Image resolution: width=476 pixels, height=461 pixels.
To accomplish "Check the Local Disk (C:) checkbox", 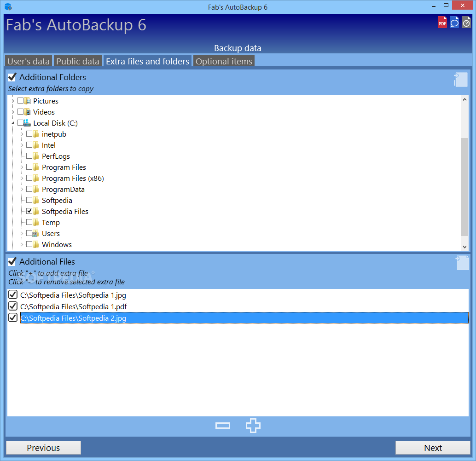I will [20, 122].
